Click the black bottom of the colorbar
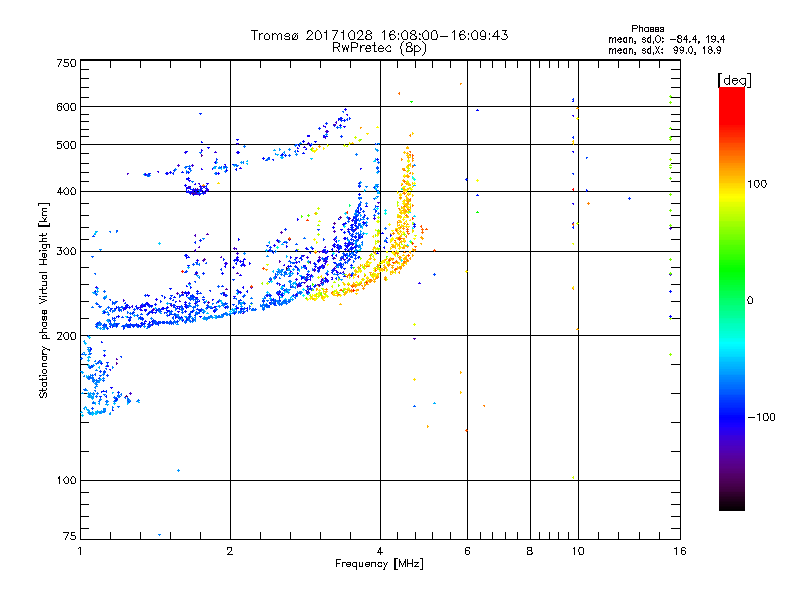The image size is (800, 600). (x=732, y=503)
